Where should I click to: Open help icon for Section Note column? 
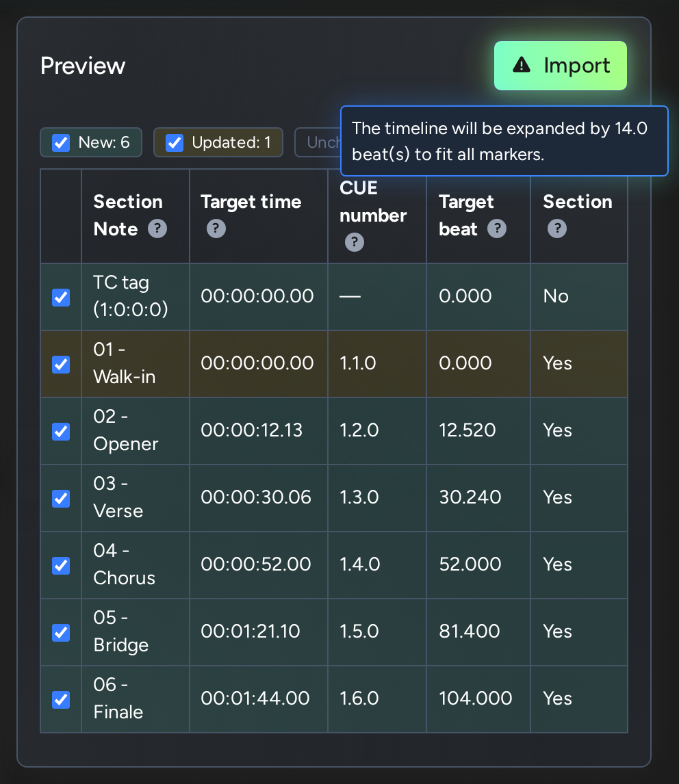[157, 228]
